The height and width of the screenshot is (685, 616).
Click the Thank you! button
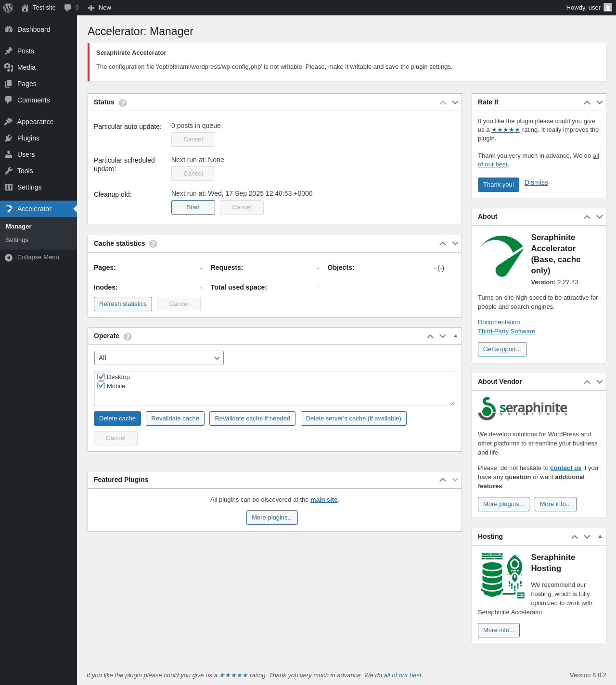[499, 185]
